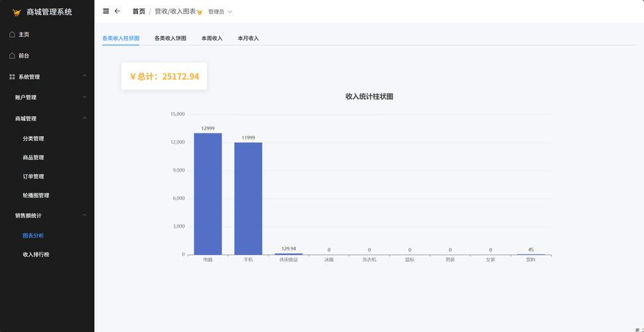Click the chart title 收入统计柱状图
Viewport: 644px width, 332px height.
click(369, 97)
